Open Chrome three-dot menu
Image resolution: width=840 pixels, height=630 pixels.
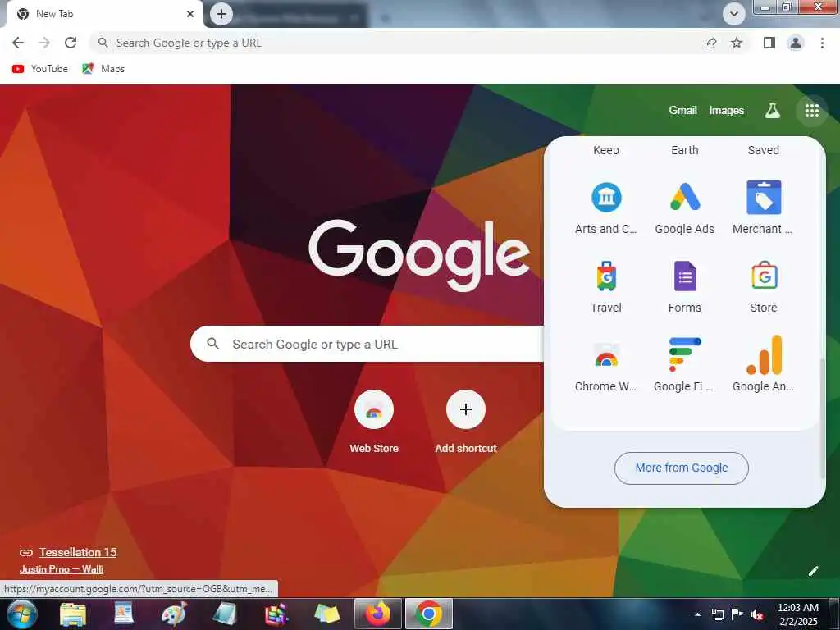point(822,43)
